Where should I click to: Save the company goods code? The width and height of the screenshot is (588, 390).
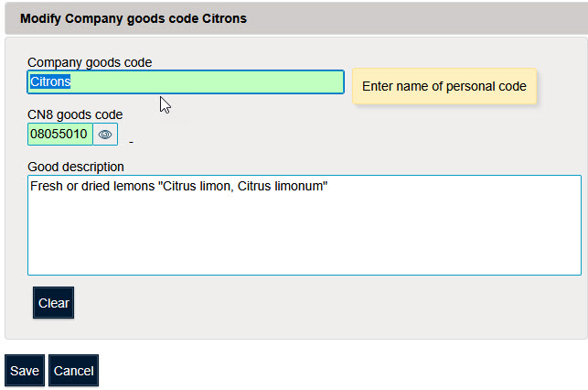(25, 371)
